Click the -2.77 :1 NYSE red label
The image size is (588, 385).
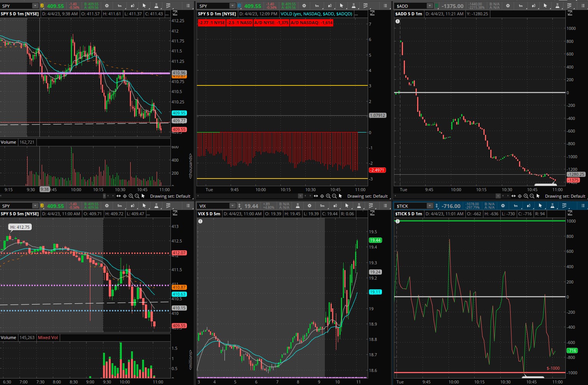click(211, 23)
